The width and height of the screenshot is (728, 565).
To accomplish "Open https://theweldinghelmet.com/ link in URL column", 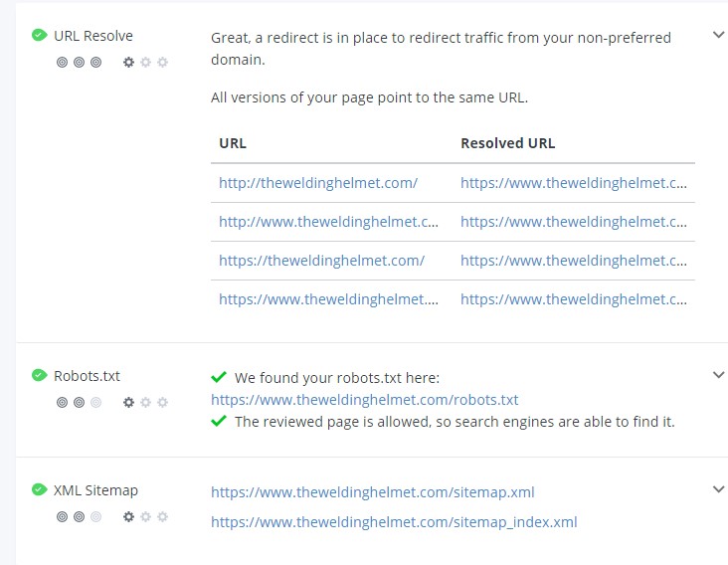I will (321, 261).
